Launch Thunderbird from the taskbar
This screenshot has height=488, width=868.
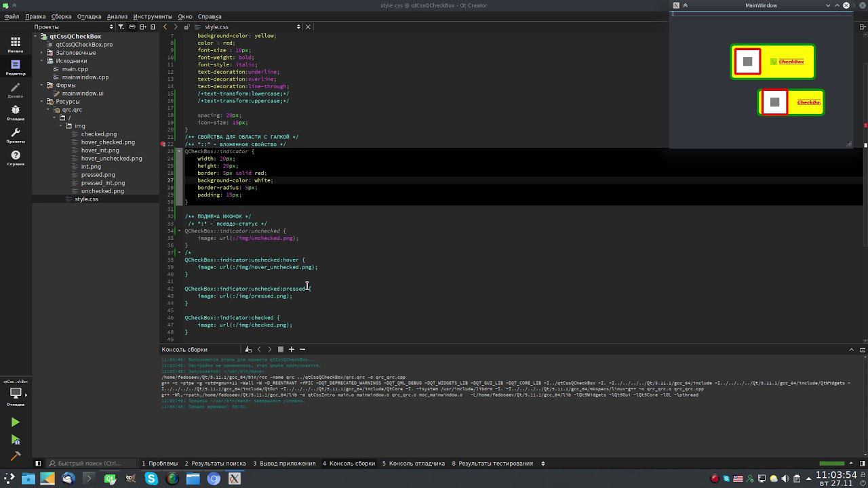pyautogui.click(x=68, y=479)
